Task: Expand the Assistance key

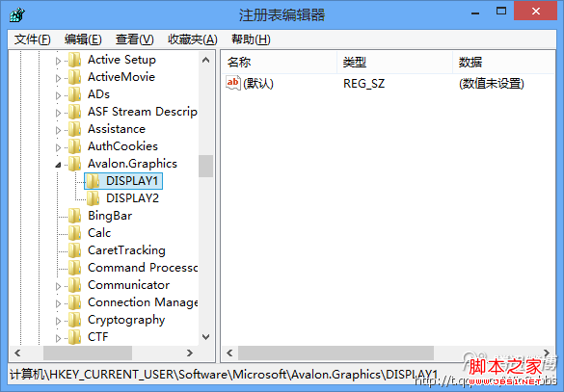Action: click(x=58, y=130)
